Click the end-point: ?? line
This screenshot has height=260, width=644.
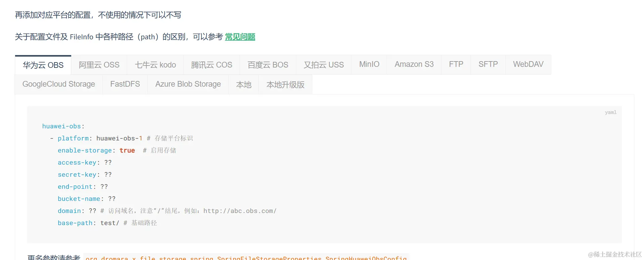click(x=83, y=187)
